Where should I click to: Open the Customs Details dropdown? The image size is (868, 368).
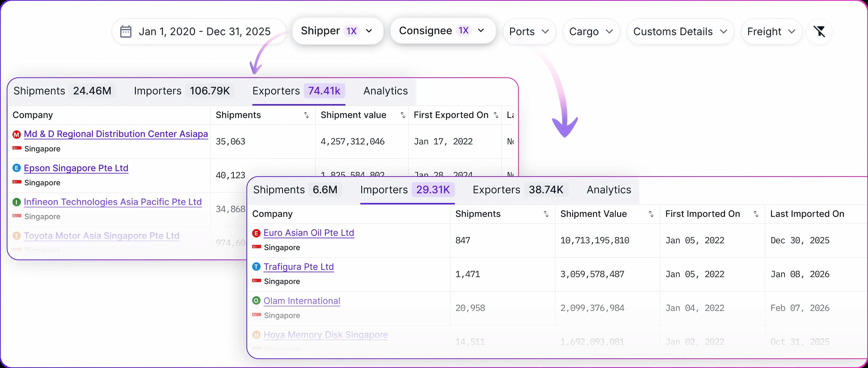pyautogui.click(x=680, y=32)
